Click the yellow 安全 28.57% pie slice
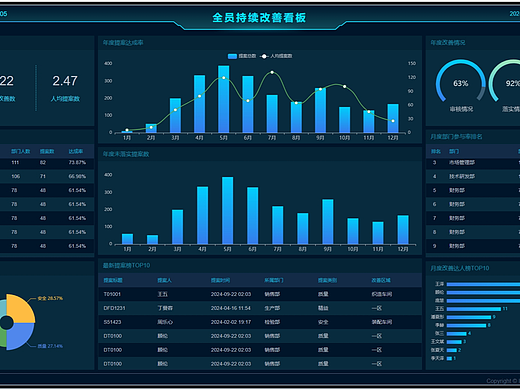The height and width of the screenshot is (390, 520). click(21, 308)
